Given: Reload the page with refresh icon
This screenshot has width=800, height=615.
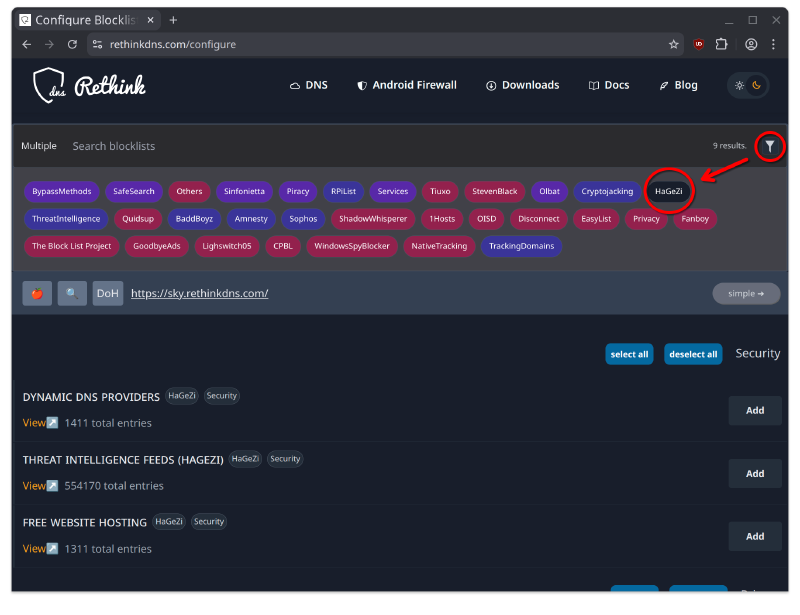Looking at the screenshot, I should [x=72, y=44].
